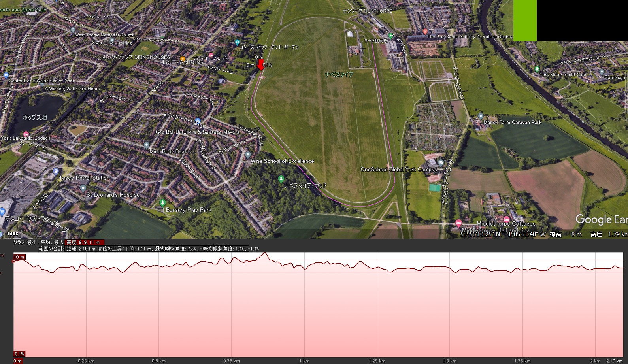Click the 標高 8 m status readout
The height and width of the screenshot is (364, 628).
566,234
